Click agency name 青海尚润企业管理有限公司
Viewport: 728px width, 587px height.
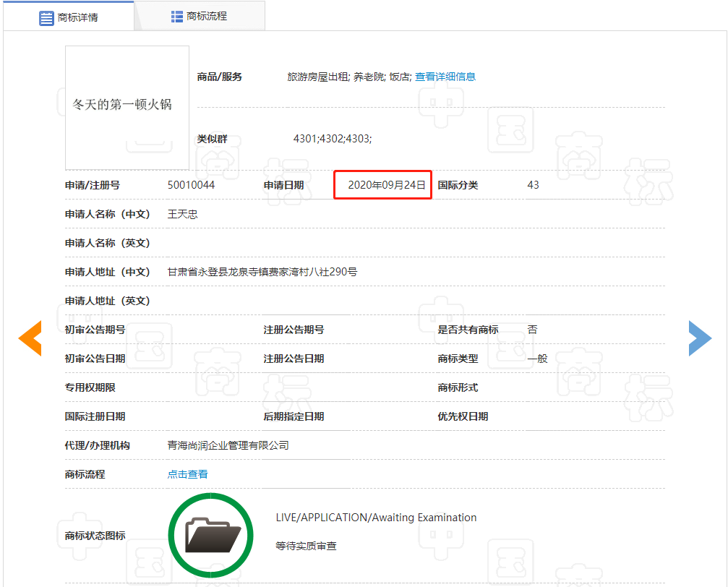228,445
